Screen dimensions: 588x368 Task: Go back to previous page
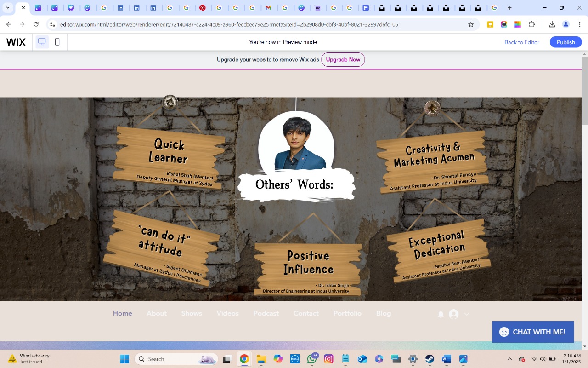tap(8, 24)
